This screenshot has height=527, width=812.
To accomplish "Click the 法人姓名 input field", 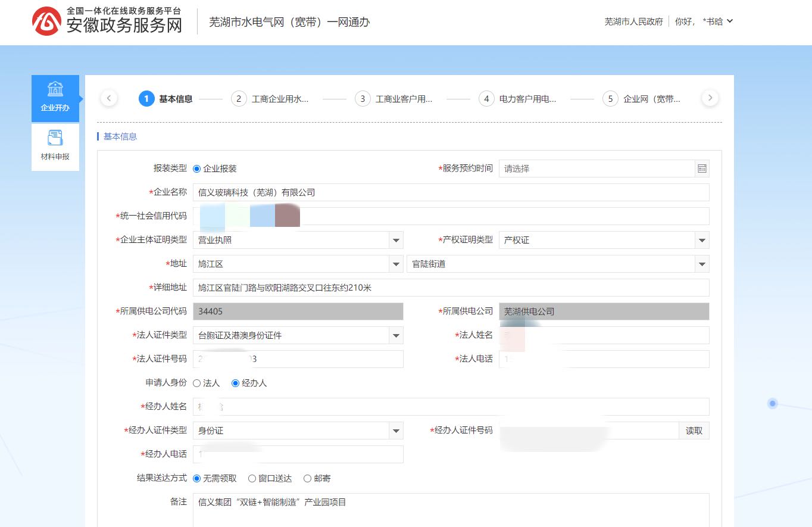I will click(x=604, y=335).
